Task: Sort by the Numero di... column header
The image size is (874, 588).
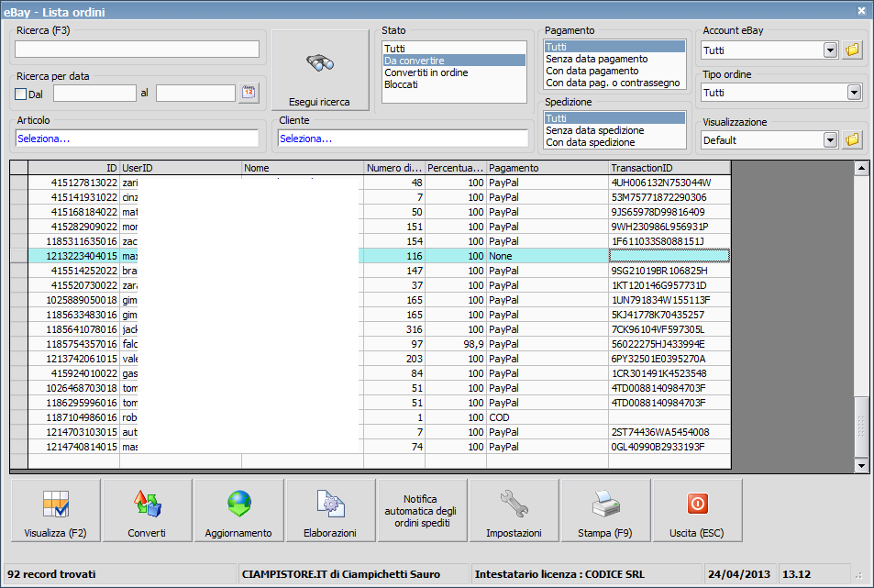Action: point(394,168)
